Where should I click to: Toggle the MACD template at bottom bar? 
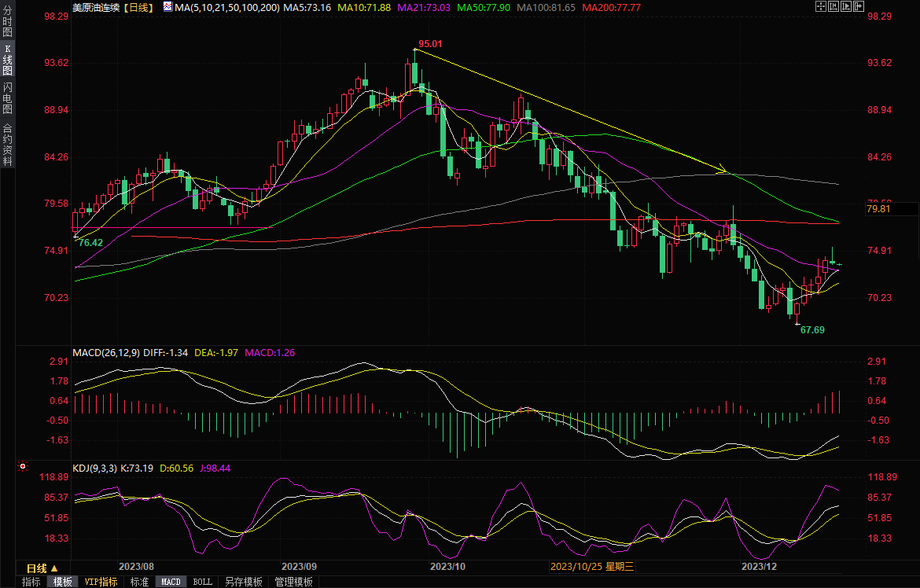(171, 582)
